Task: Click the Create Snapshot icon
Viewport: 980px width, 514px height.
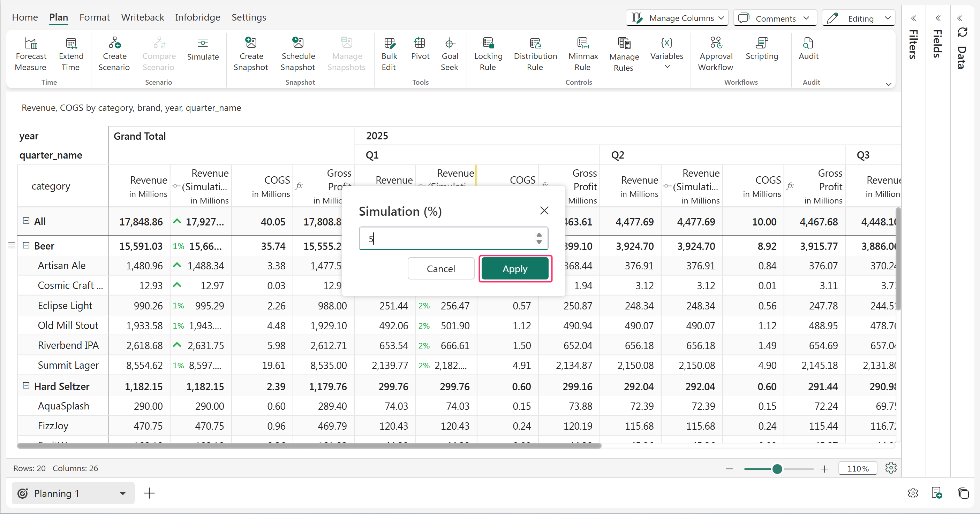Action: (251, 43)
